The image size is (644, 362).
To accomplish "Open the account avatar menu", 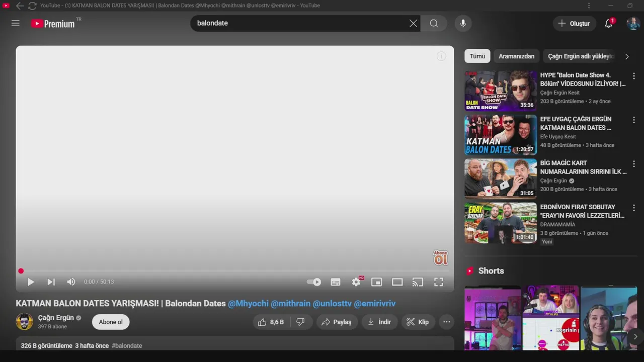I will (x=633, y=23).
